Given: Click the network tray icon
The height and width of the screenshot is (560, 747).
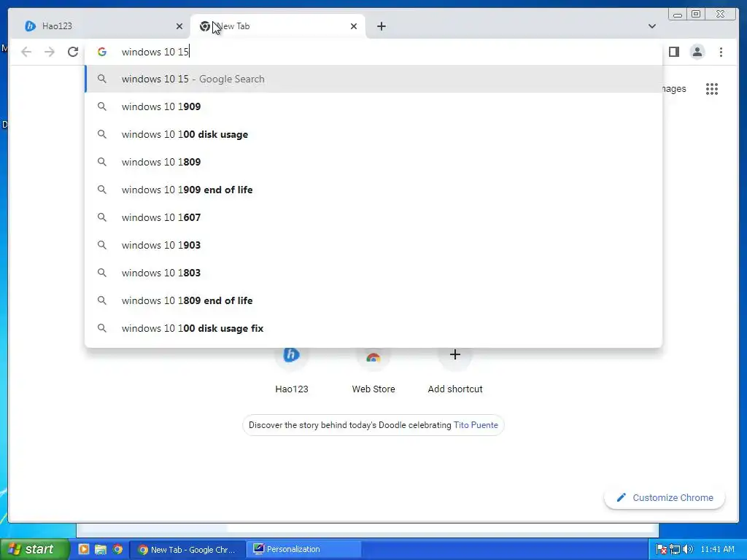Looking at the screenshot, I should [675, 550].
